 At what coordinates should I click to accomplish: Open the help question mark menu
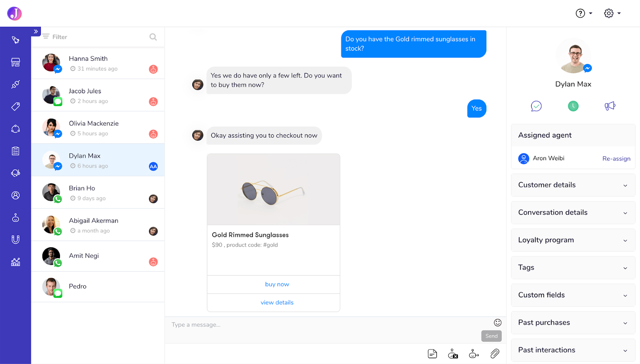click(x=584, y=13)
